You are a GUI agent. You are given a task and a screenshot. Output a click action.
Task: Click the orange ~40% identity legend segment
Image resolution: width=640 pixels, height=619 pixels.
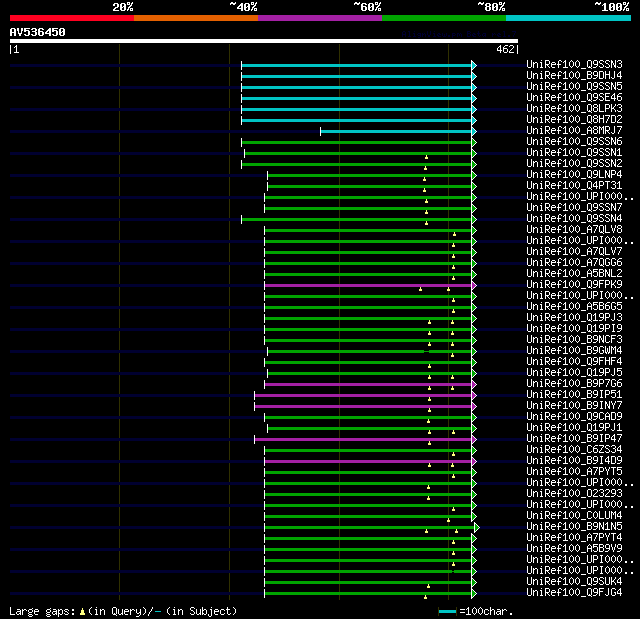[196, 18]
